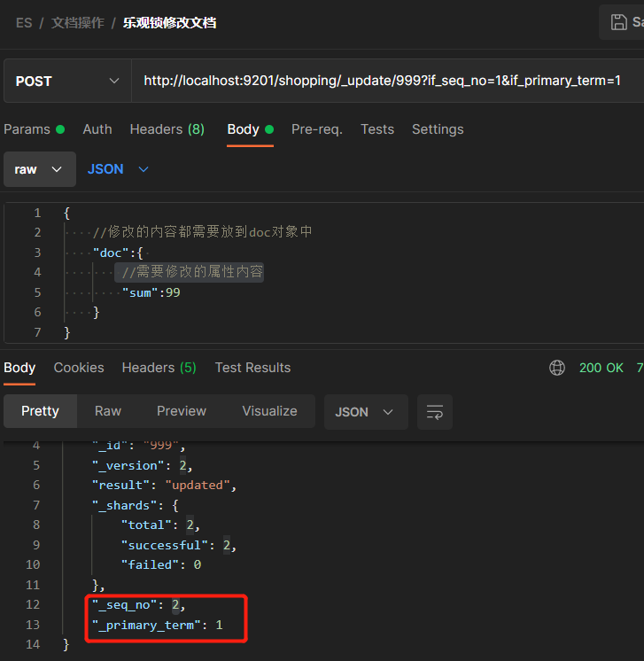The image size is (644, 661).
Task: Switch to the Auth tab
Action: pyautogui.click(x=97, y=129)
